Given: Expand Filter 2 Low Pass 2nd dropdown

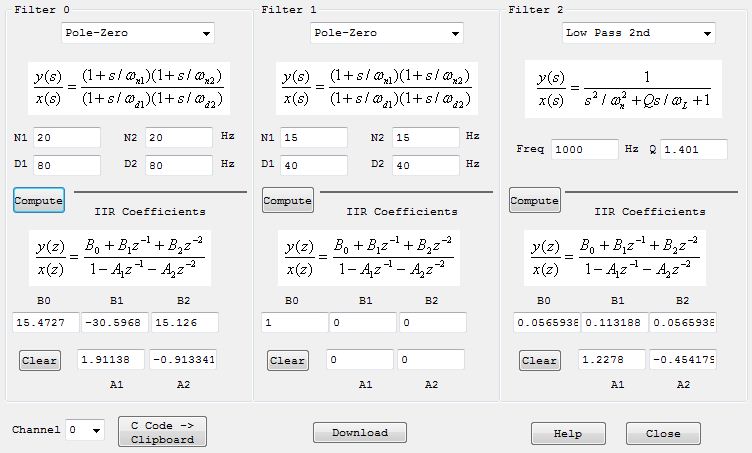Looking at the screenshot, I should [x=638, y=33].
